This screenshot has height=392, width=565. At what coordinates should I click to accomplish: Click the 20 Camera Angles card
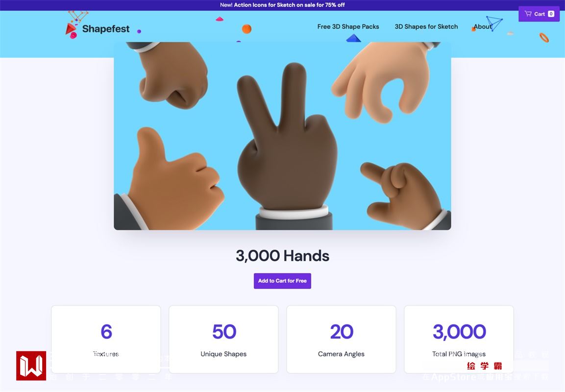click(x=341, y=340)
